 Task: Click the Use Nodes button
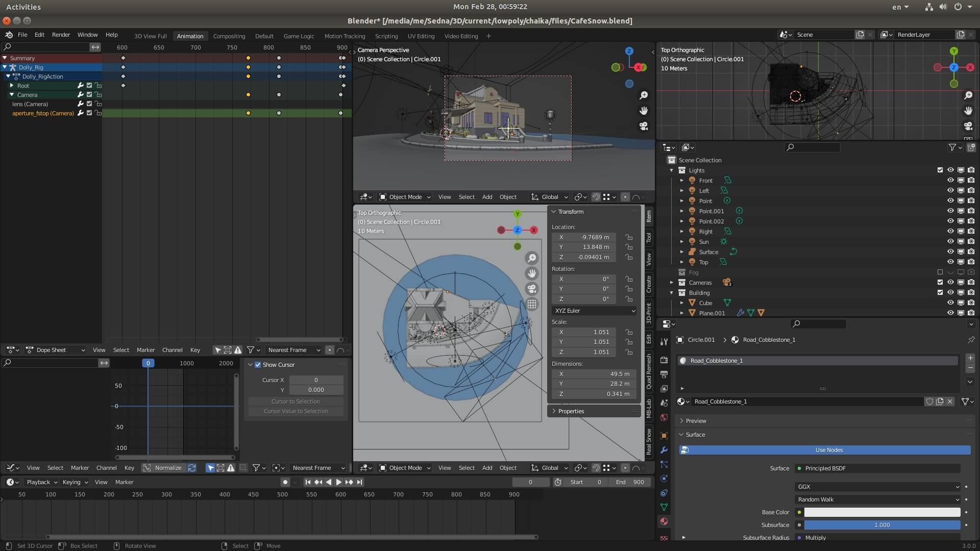[828, 450]
